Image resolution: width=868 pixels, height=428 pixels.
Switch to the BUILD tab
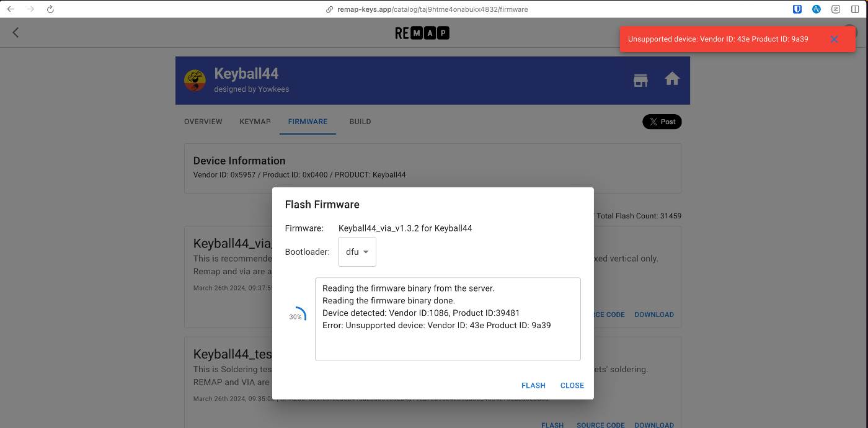pyautogui.click(x=360, y=122)
